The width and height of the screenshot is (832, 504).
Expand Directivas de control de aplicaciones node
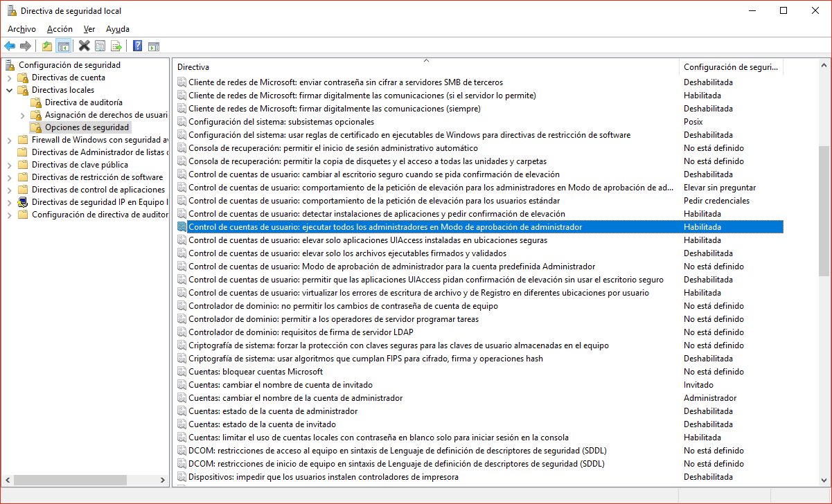[x=10, y=190]
